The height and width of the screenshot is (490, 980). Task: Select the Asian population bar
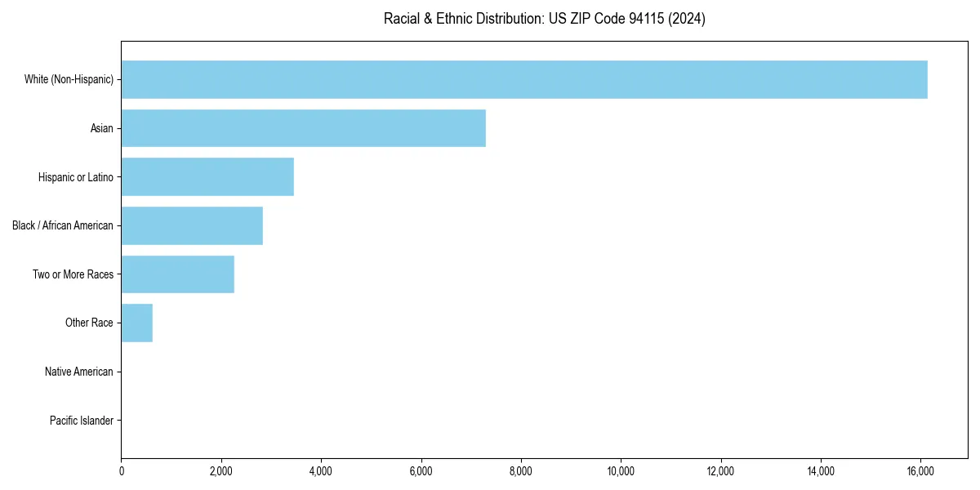point(302,128)
